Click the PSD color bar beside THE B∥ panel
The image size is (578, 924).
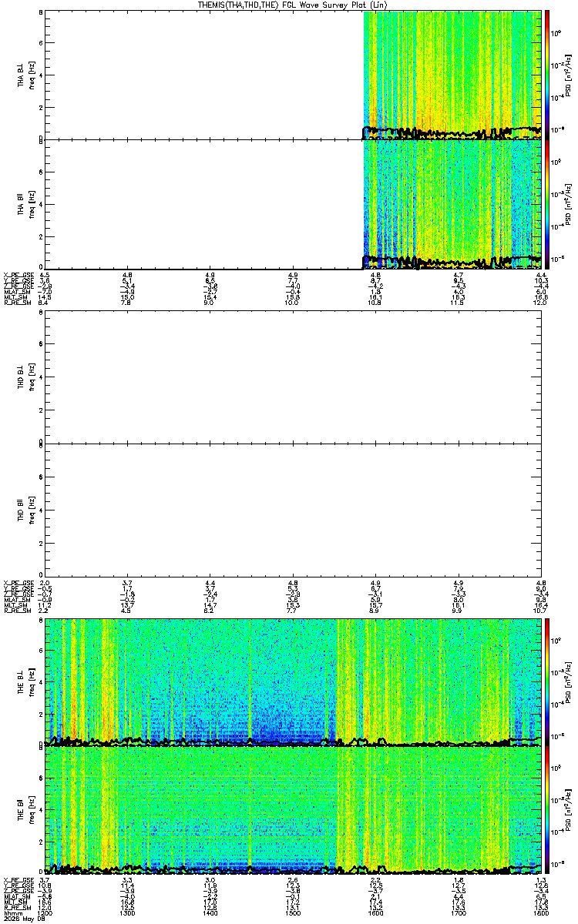tap(548, 811)
